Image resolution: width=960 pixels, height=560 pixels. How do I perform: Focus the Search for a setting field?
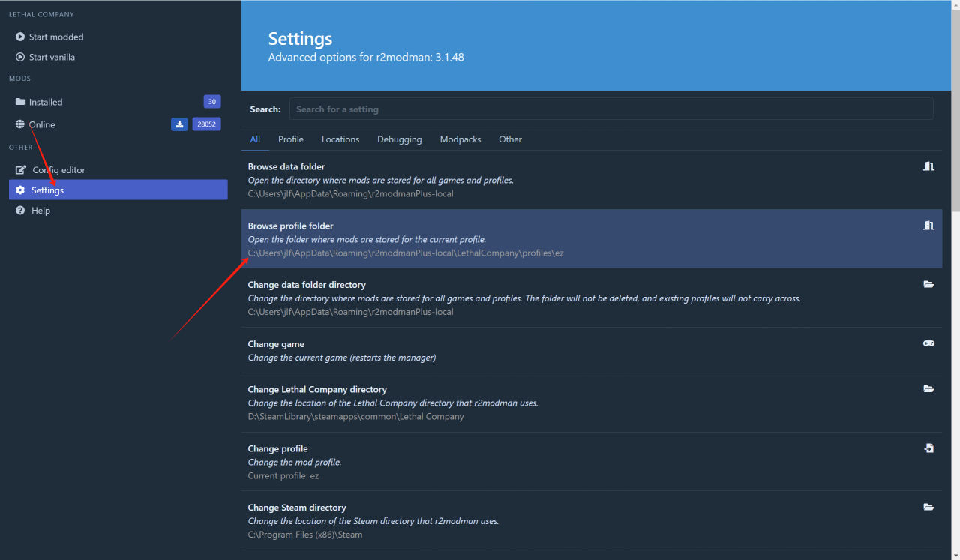coord(611,109)
